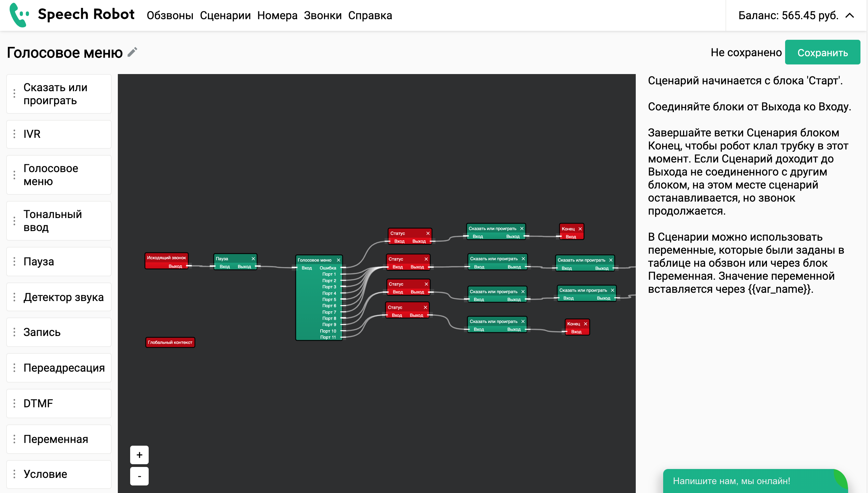Select the DTMF palette block
This screenshot has width=868, height=493.
(59, 404)
